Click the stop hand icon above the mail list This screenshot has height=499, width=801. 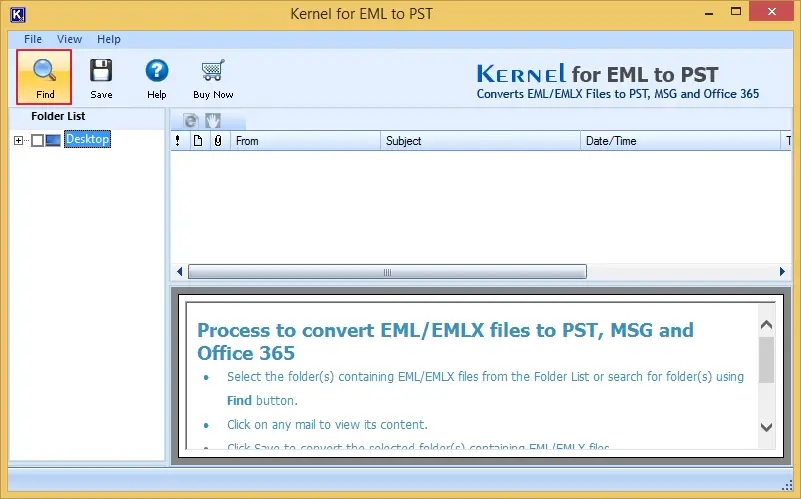click(x=213, y=121)
